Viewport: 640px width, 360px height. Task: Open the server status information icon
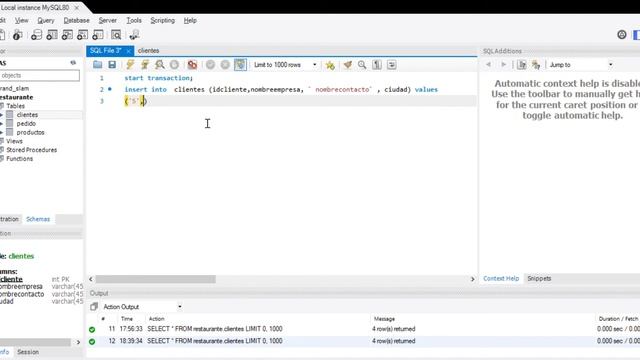17,35
